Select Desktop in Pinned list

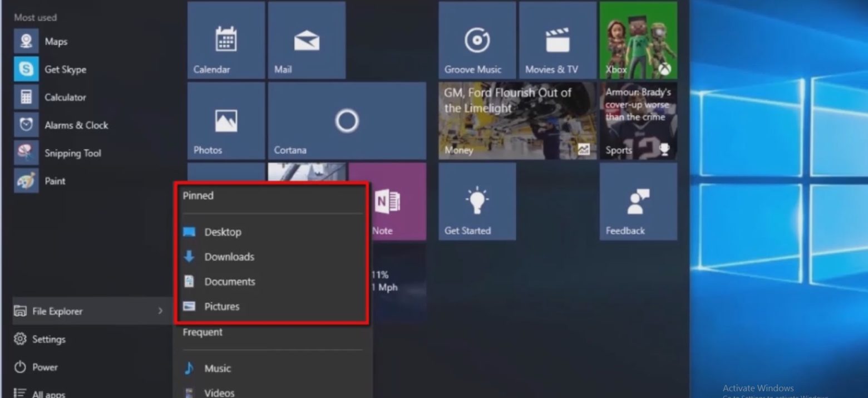[223, 232]
